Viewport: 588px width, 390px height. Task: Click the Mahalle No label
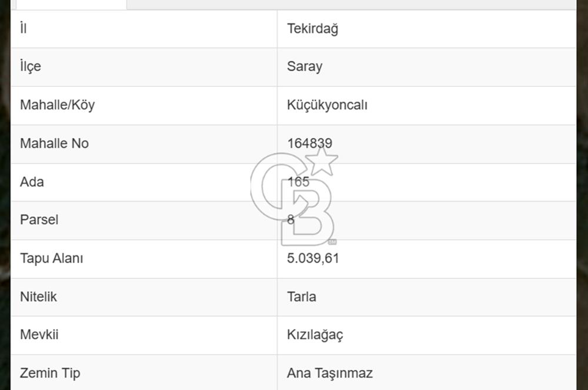(x=54, y=143)
